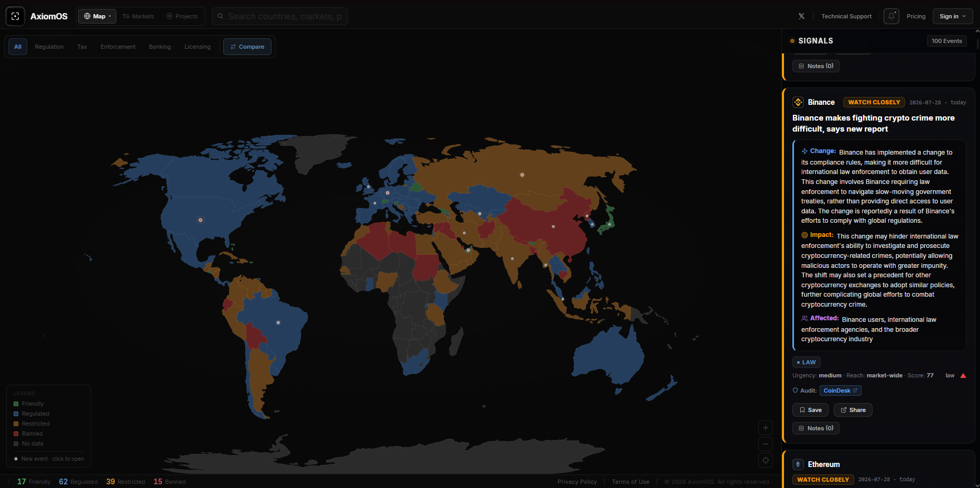This screenshot has height=488, width=980.
Task: Open the Privacy Policy link
Action: click(577, 482)
